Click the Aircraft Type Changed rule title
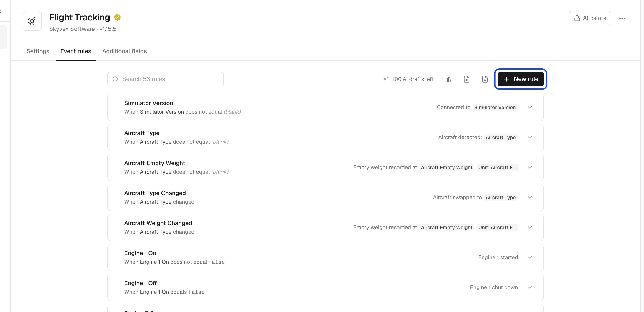This screenshot has height=312, width=644. click(155, 193)
